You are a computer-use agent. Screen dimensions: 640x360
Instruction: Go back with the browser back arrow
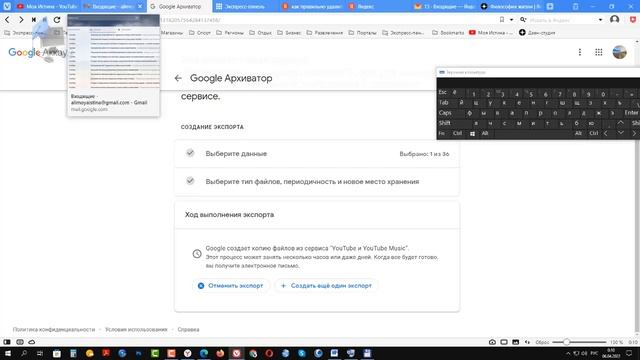7,20
